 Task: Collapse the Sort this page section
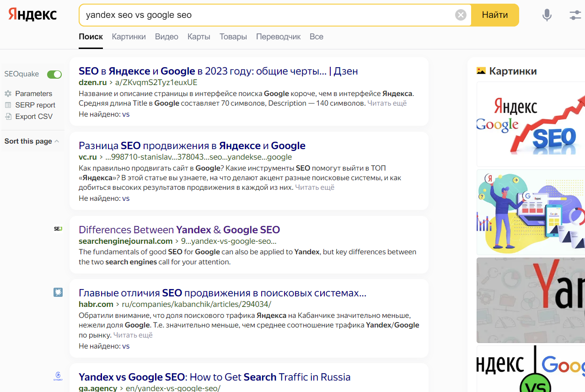pos(58,140)
